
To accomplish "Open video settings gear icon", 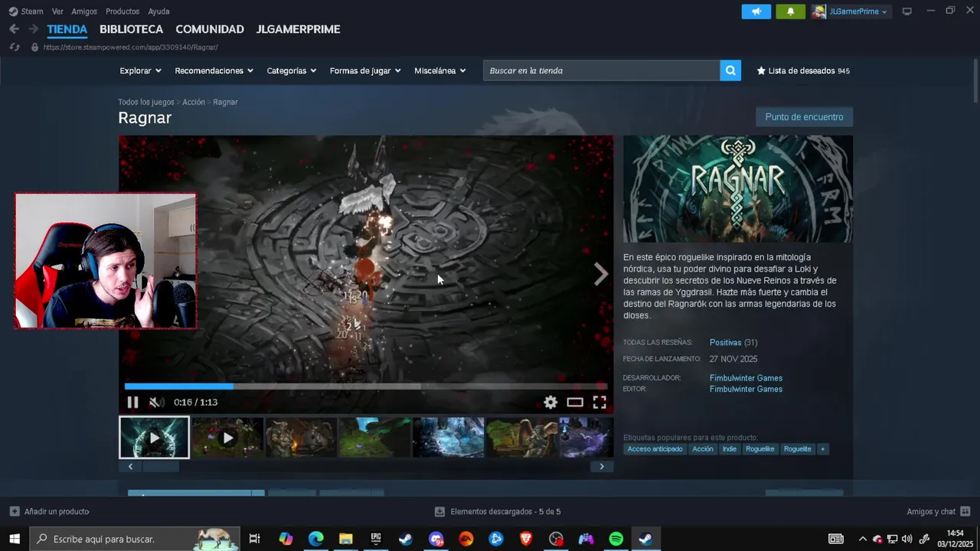I will click(550, 402).
